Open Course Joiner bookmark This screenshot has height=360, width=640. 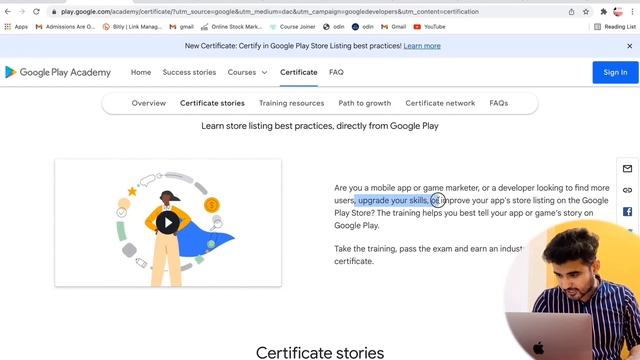pyautogui.click(x=293, y=27)
